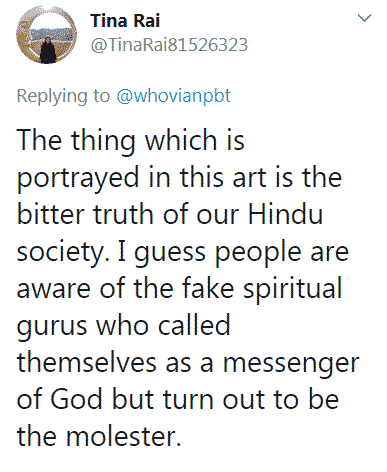
Task: Click the phrase 'bitter truth' in the tweet
Action: tap(85, 214)
